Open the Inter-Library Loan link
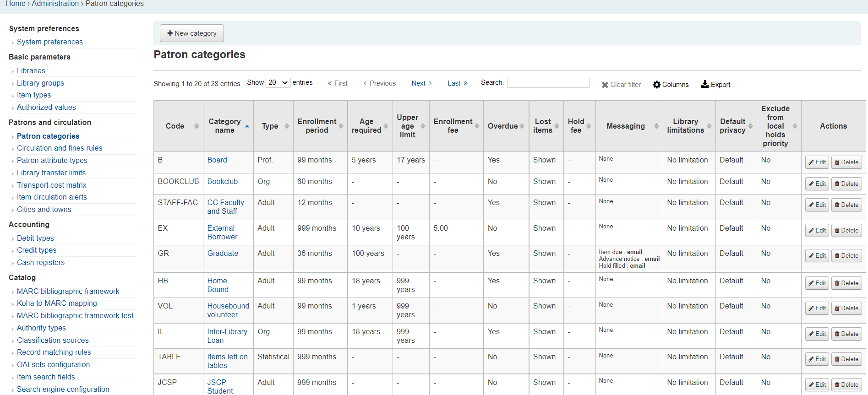 tap(227, 336)
